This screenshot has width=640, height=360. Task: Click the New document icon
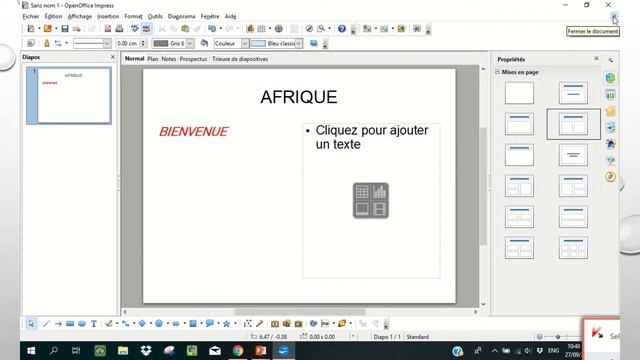pos(31,29)
